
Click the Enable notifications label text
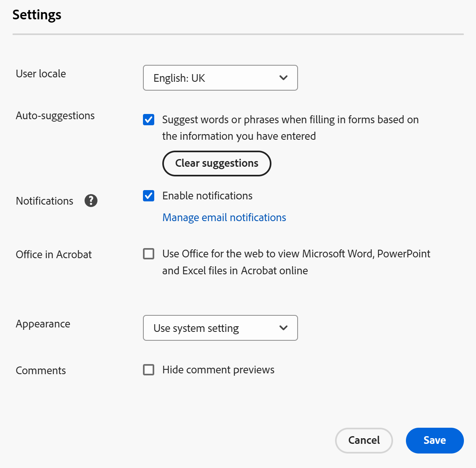[x=207, y=196]
